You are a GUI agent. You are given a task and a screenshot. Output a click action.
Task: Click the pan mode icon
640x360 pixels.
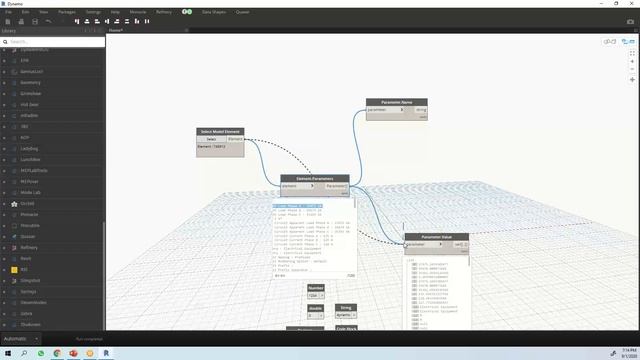coord(632,80)
